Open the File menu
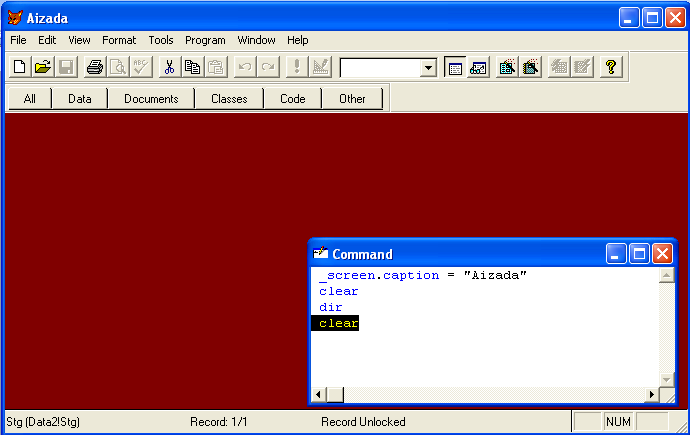The height and width of the screenshot is (435, 690). [x=18, y=40]
